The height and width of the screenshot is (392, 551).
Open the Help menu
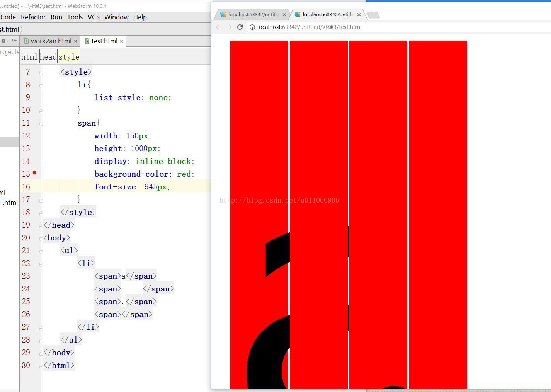[x=140, y=17]
